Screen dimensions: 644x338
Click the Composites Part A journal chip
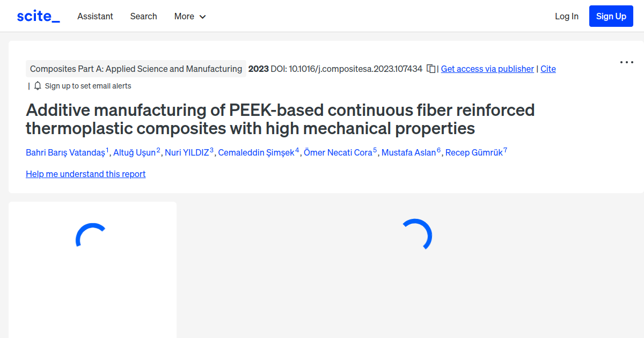pyautogui.click(x=136, y=69)
